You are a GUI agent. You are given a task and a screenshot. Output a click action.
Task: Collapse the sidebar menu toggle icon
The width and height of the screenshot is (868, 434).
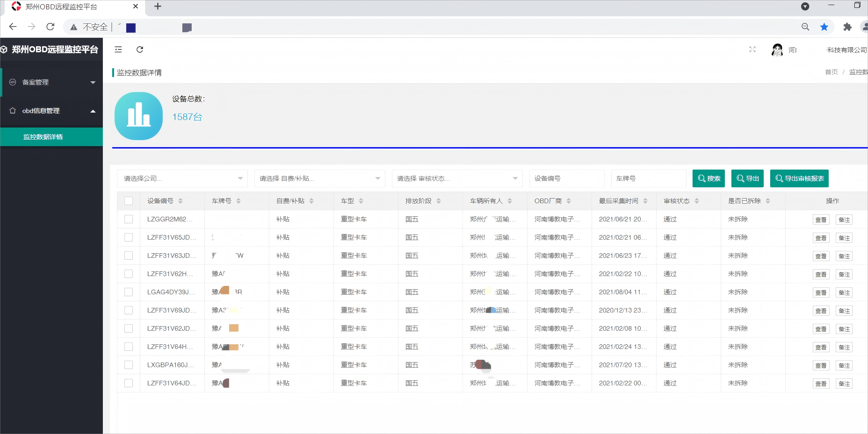(118, 50)
